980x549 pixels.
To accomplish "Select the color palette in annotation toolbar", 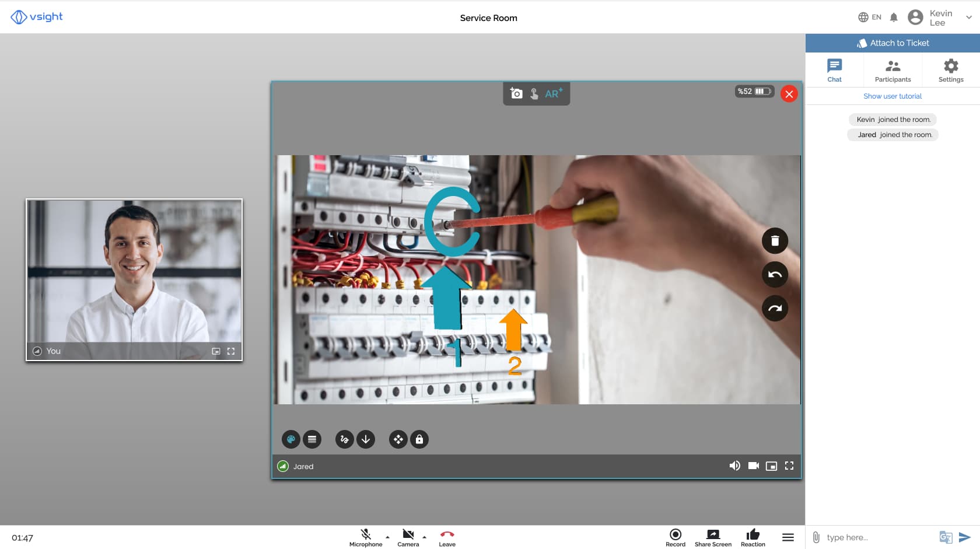I will 290,439.
